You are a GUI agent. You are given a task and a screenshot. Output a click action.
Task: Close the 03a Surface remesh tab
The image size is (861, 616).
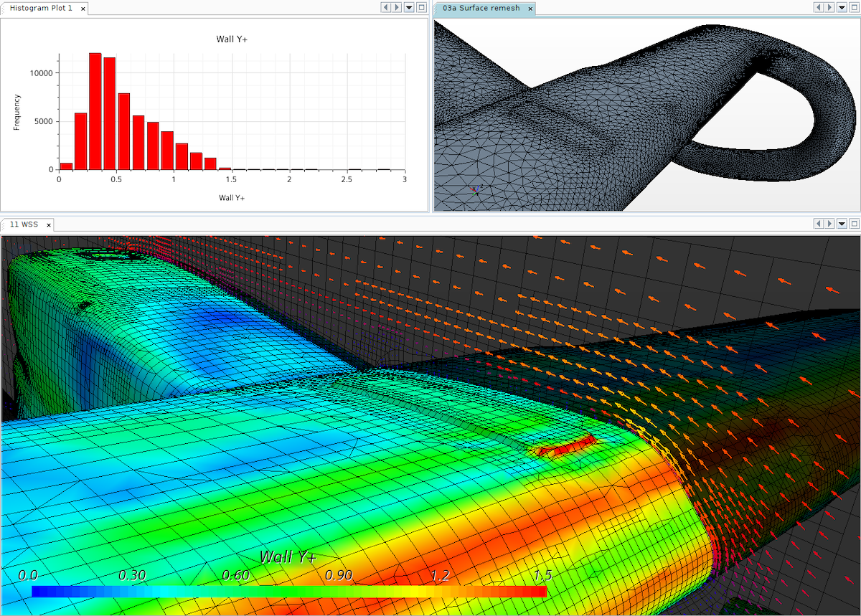point(530,9)
